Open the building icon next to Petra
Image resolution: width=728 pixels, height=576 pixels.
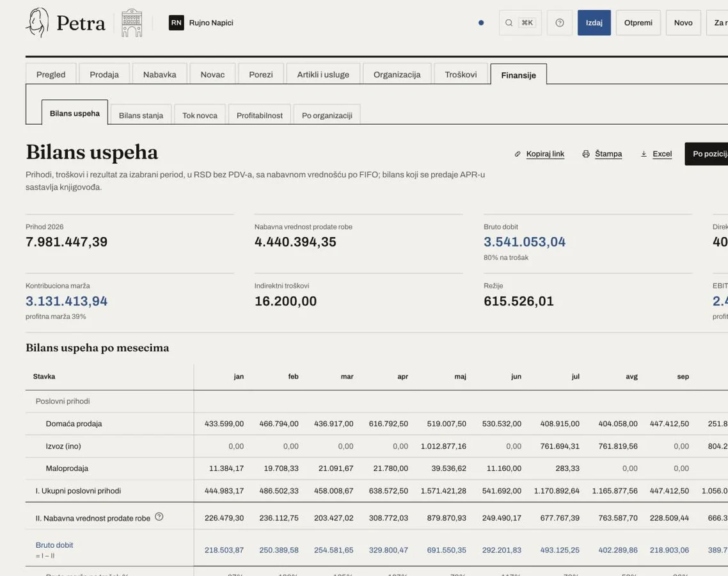point(132,22)
